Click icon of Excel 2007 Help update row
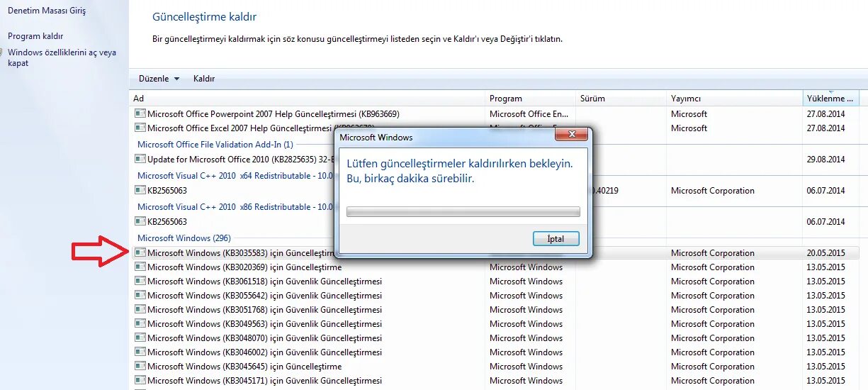The image size is (868, 390). tap(140, 128)
